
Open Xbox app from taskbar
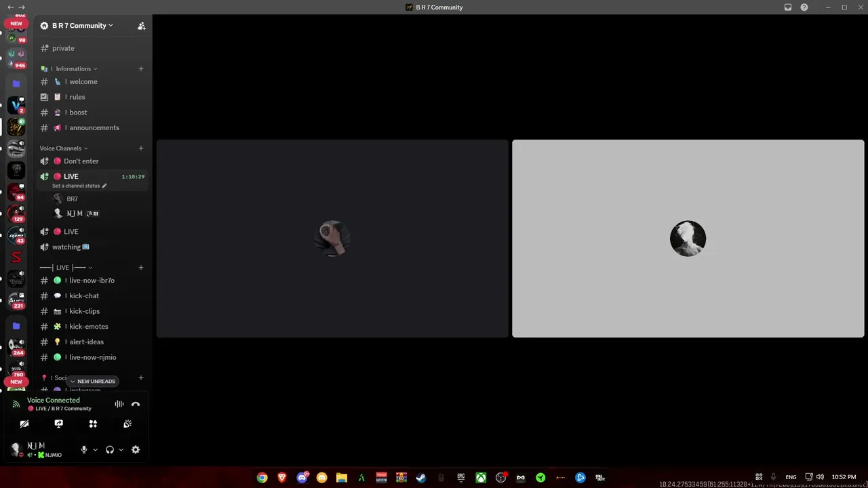click(x=481, y=477)
